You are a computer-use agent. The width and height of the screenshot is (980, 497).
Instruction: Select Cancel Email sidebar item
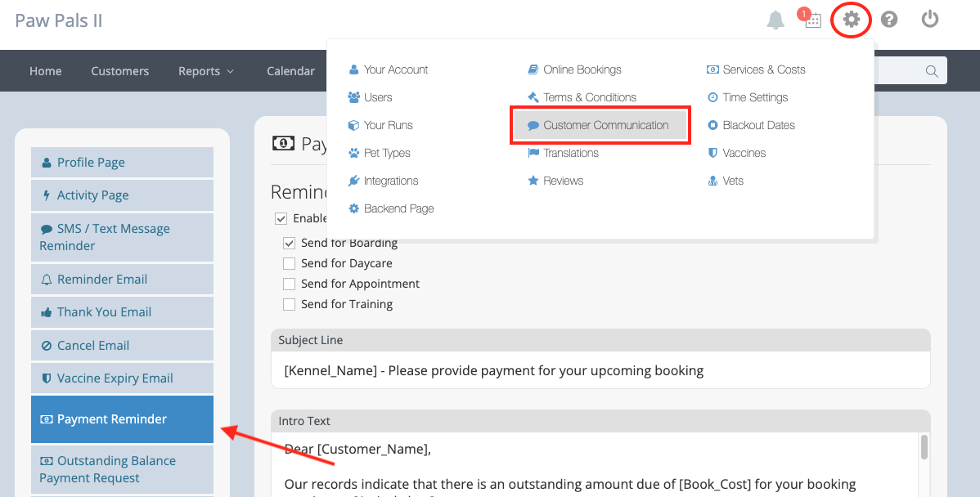click(123, 345)
